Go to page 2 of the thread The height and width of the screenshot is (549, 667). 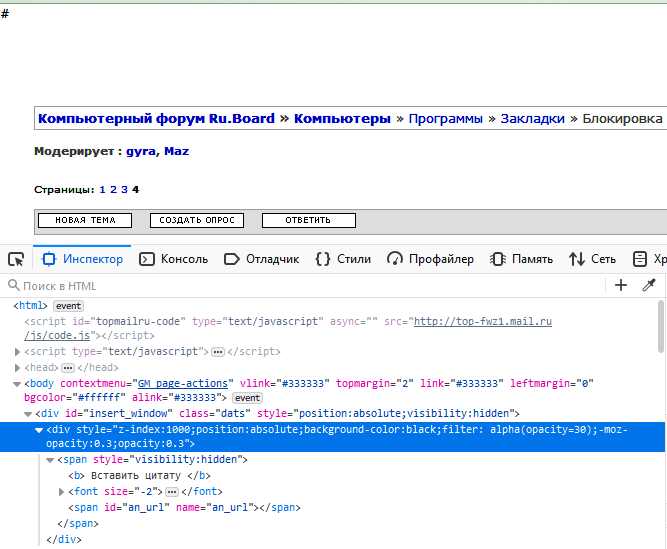pyautogui.click(x=113, y=190)
